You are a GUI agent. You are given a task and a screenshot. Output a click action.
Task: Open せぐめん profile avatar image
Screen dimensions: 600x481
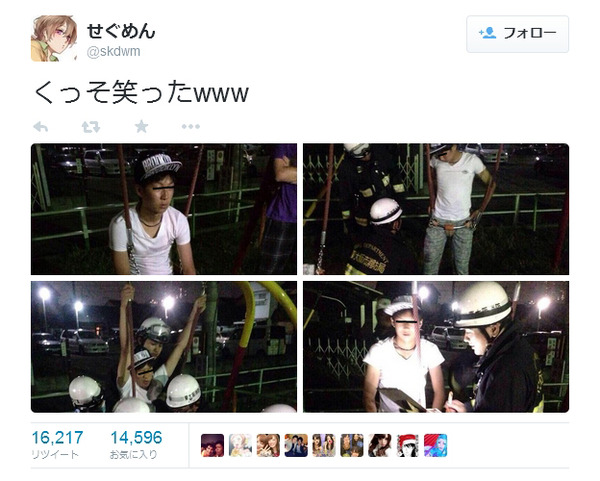click(x=54, y=38)
